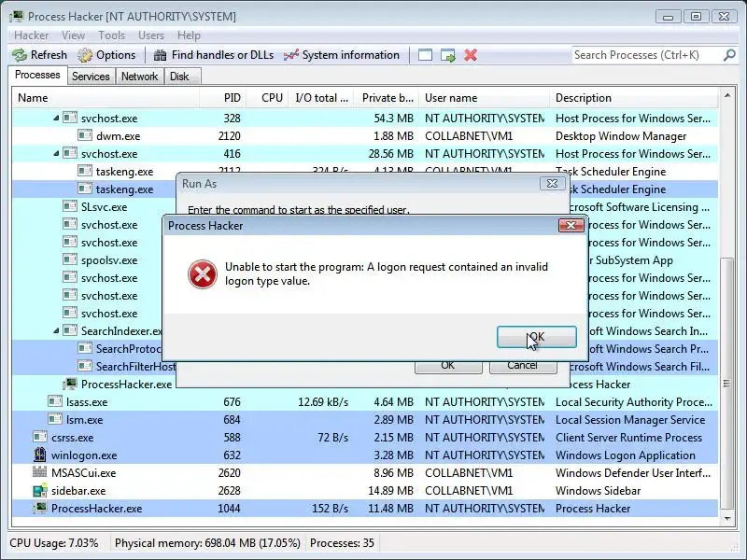Switch to the Processes tab
The image size is (747, 560).
coord(37,75)
